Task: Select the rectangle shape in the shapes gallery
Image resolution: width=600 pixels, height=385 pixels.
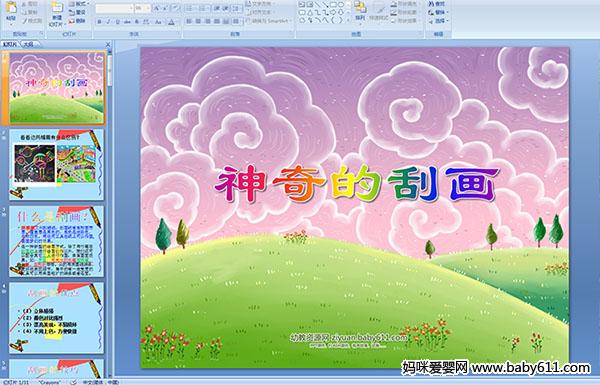Action: [x=333, y=4]
